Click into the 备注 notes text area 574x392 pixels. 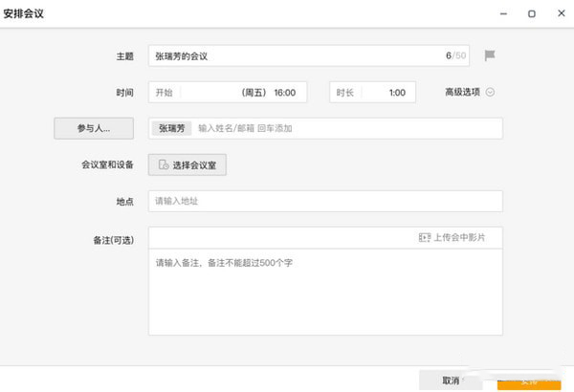pos(325,292)
